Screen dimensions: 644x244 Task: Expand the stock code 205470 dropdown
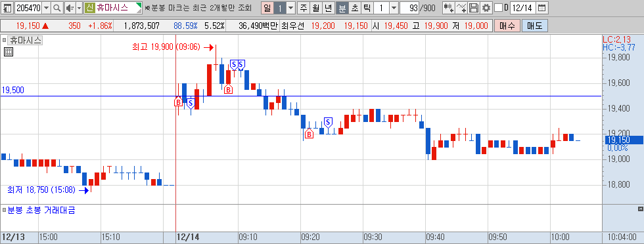click(46, 8)
